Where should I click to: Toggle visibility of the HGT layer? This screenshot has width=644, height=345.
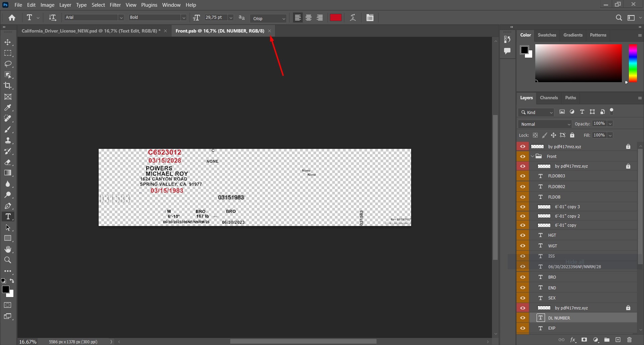(x=523, y=235)
